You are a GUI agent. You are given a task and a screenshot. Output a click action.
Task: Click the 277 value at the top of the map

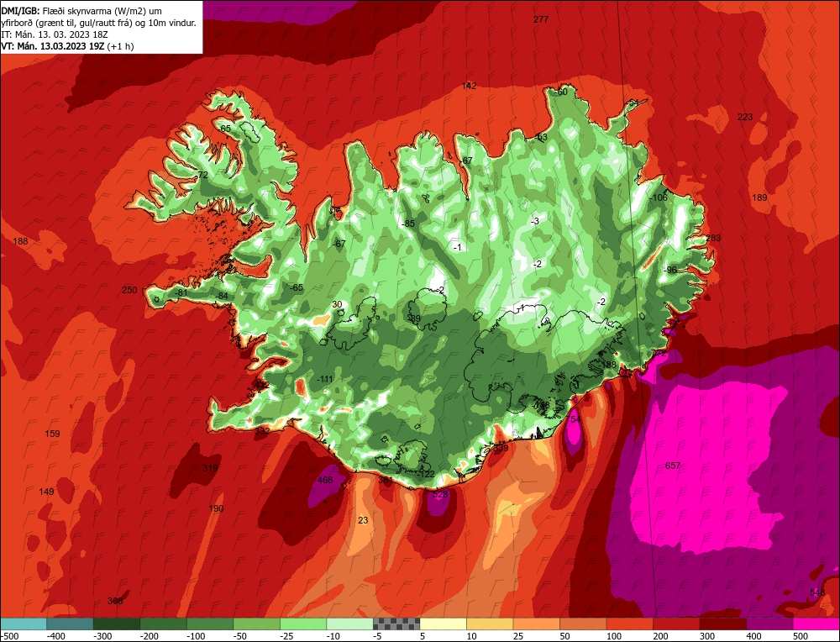(541, 19)
